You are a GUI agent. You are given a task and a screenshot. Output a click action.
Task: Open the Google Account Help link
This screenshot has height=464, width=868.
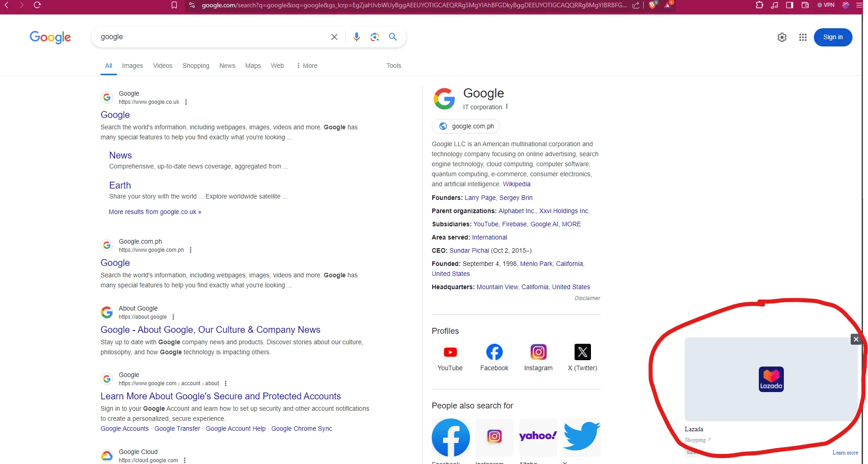[236, 428]
